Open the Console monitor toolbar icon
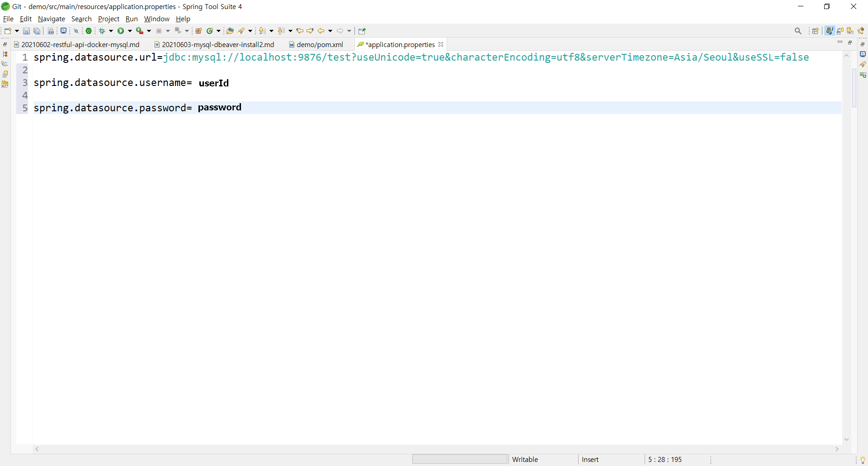The image size is (868, 466). point(64,31)
